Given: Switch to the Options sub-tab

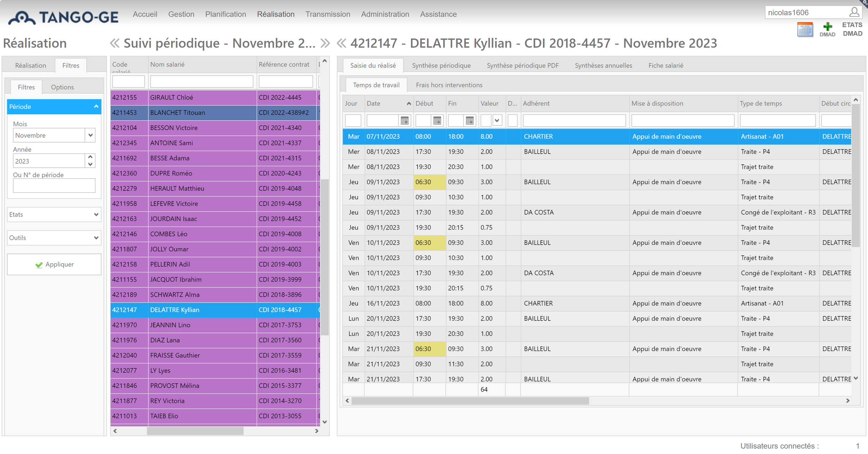Looking at the screenshot, I should coord(62,87).
